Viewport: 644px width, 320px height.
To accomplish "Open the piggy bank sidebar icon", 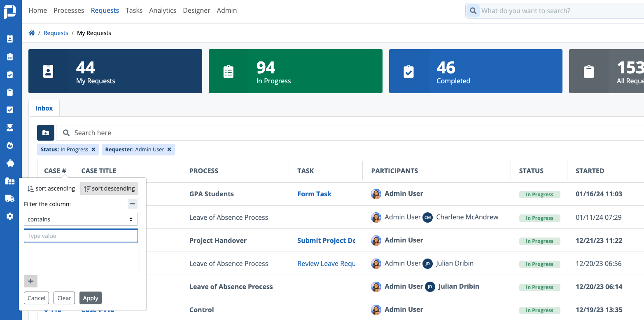I will (x=10, y=163).
